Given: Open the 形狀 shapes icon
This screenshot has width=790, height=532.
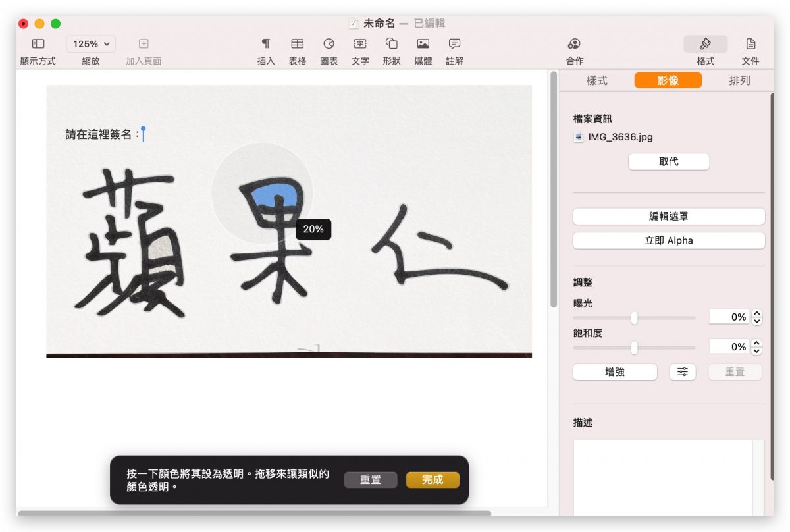Looking at the screenshot, I should (x=392, y=43).
